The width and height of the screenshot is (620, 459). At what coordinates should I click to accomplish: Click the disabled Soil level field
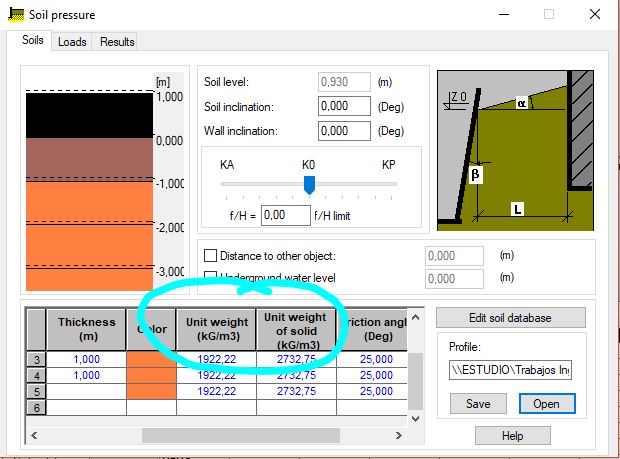click(x=344, y=82)
